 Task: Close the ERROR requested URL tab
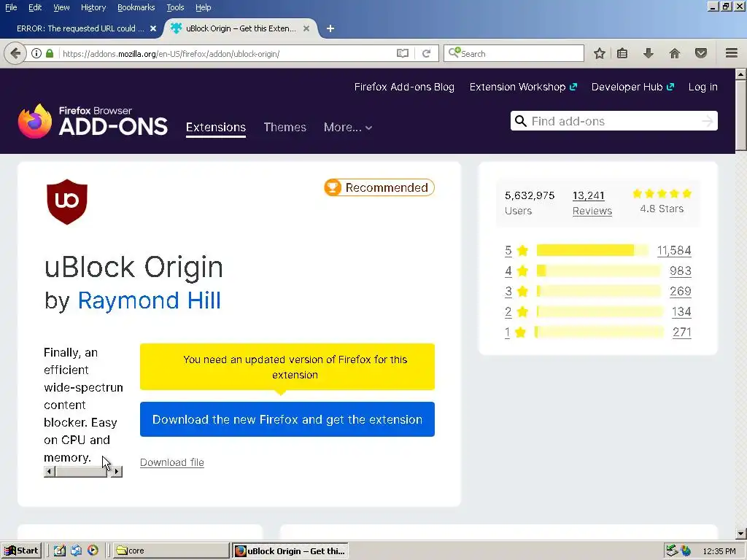(153, 28)
